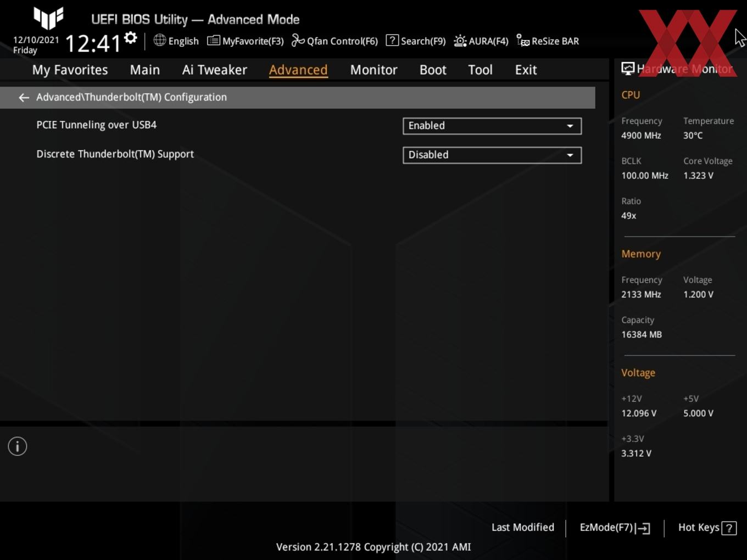
Task: Click the Hardware Monitor screen icon
Action: click(628, 69)
